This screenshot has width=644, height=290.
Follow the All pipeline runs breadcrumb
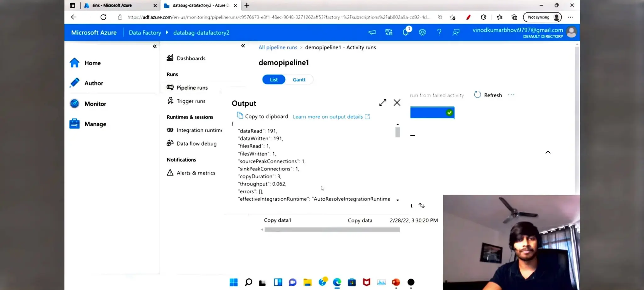pos(278,47)
